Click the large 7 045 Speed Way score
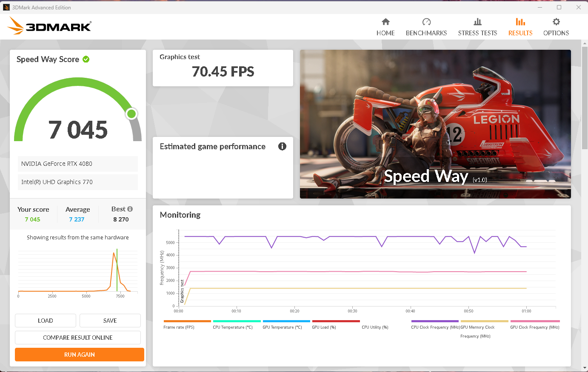The width and height of the screenshot is (588, 372). [x=78, y=130]
